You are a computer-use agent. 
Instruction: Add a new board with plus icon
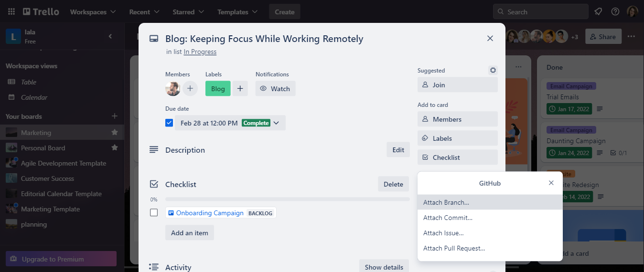point(115,116)
